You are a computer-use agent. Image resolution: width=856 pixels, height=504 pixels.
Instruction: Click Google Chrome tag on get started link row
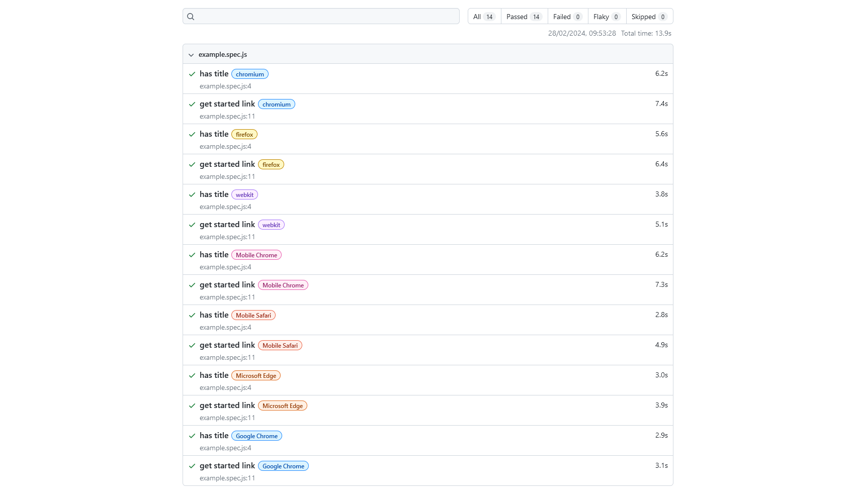coord(283,466)
